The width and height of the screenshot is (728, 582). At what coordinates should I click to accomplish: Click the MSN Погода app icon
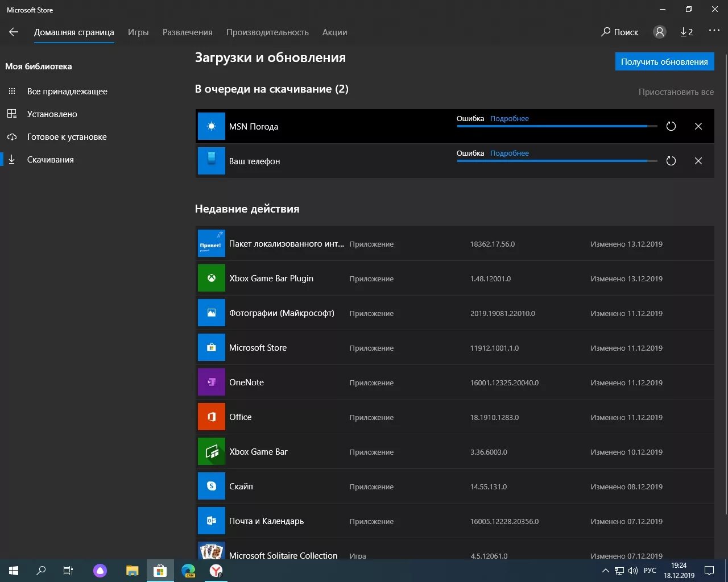(x=212, y=126)
